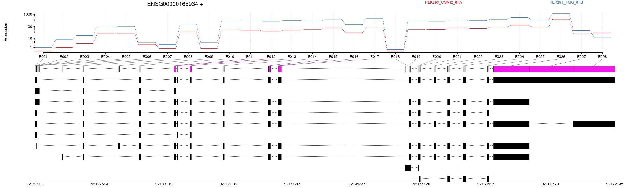Viewport: 644px width, 188px height.
Task: Select exon label E004
Action: (x=105, y=57)
